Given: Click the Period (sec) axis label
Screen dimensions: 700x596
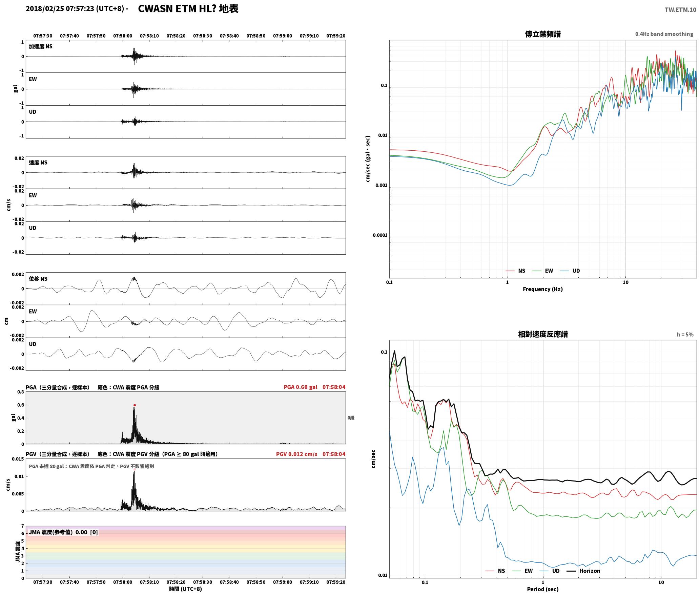Looking at the screenshot, I should pos(543,589).
